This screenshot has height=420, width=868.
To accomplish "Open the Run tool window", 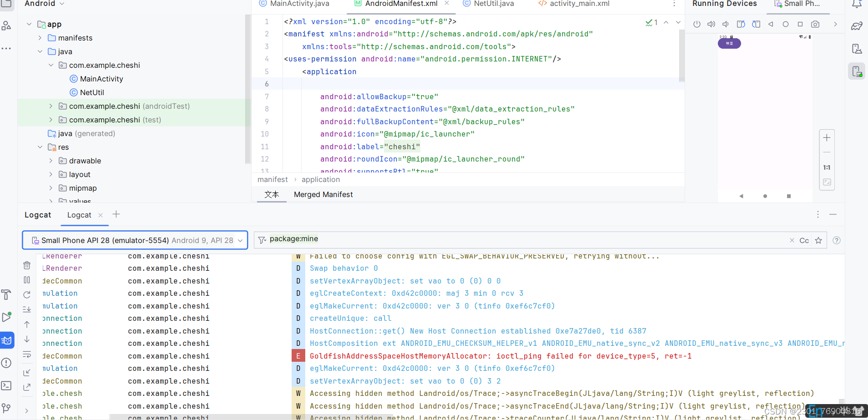I will click(x=6, y=317).
